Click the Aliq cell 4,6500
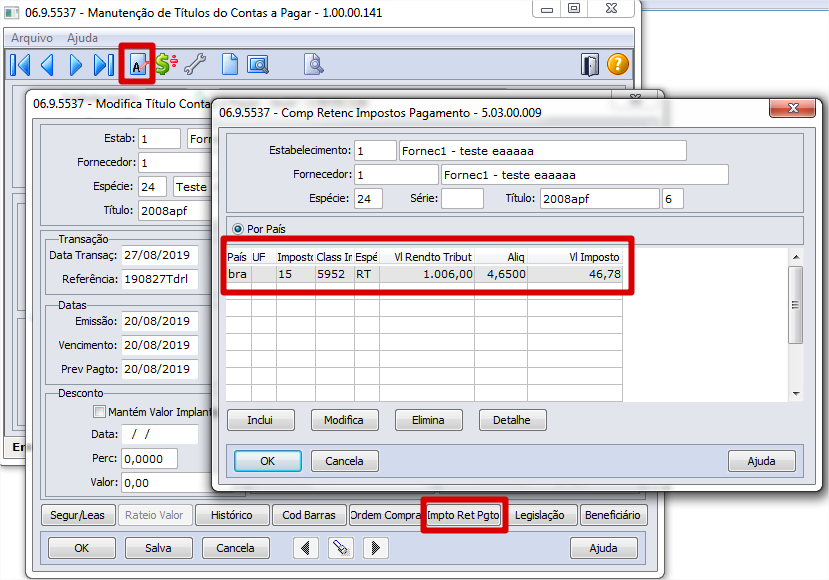 coord(501,274)
